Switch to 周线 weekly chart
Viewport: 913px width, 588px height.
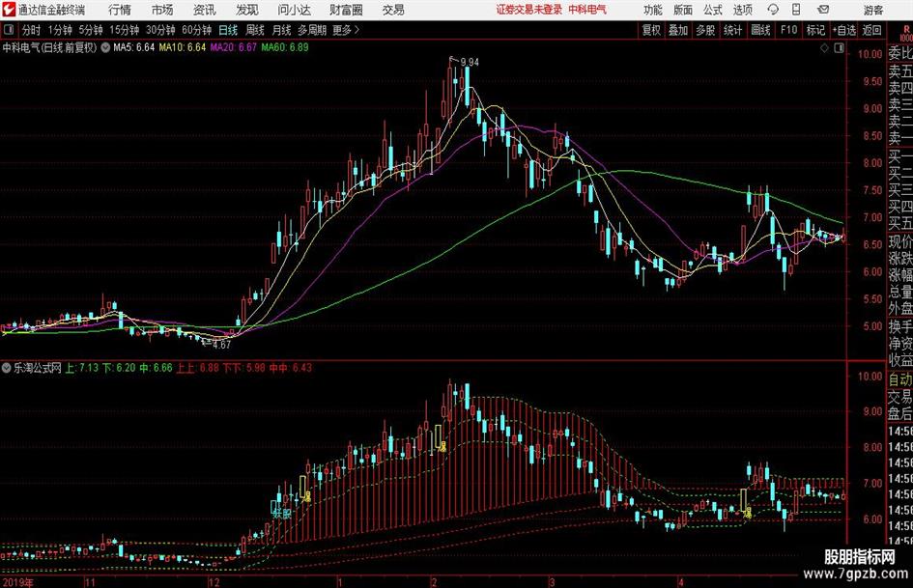pos(254,30)
